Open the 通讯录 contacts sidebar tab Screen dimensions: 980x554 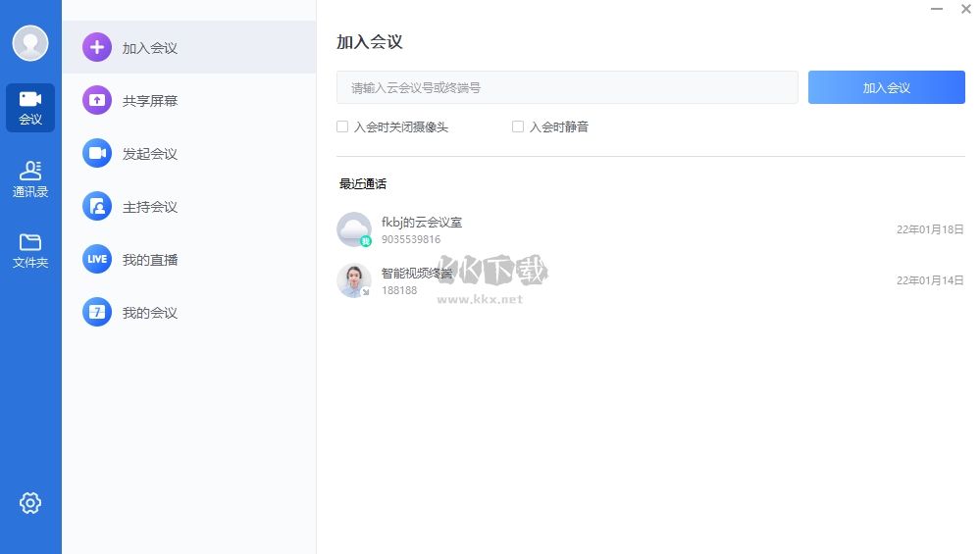click(x=30, y=179)
